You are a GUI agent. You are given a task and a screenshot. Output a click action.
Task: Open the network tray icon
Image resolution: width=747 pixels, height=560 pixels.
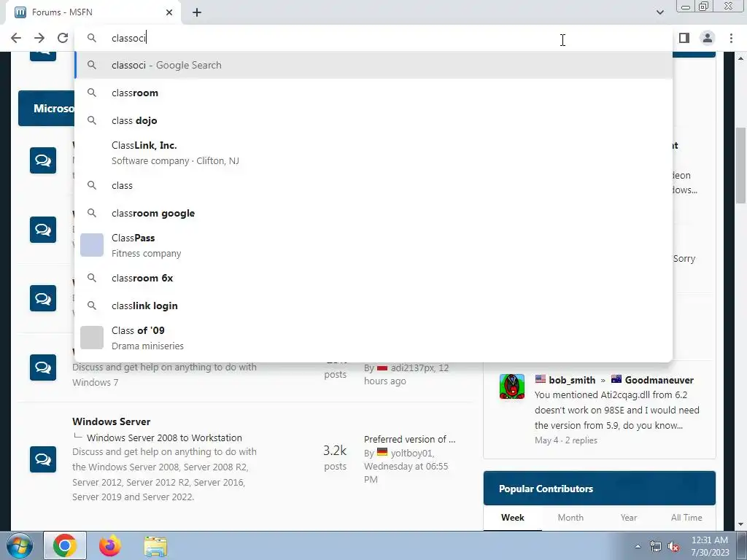[655, 546]
